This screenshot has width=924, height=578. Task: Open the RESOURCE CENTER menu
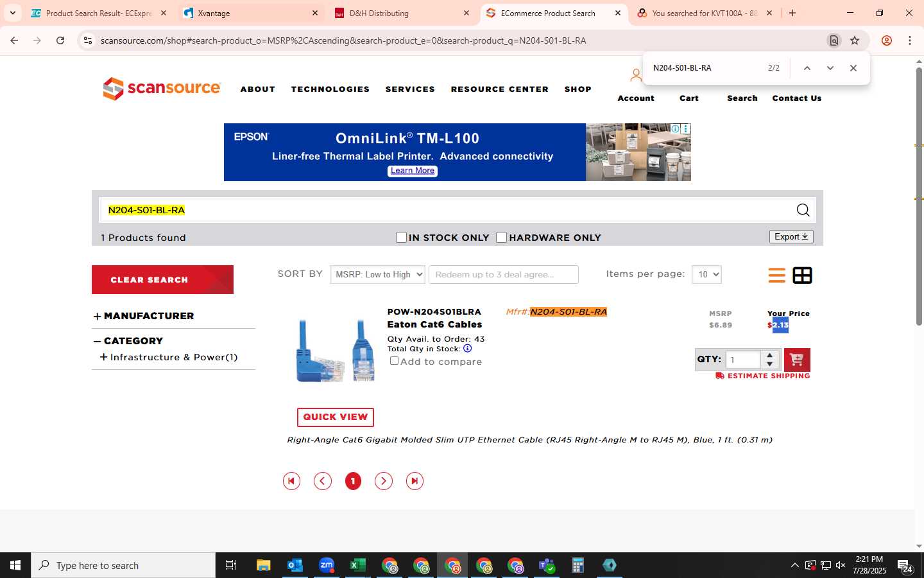(500, 89)
